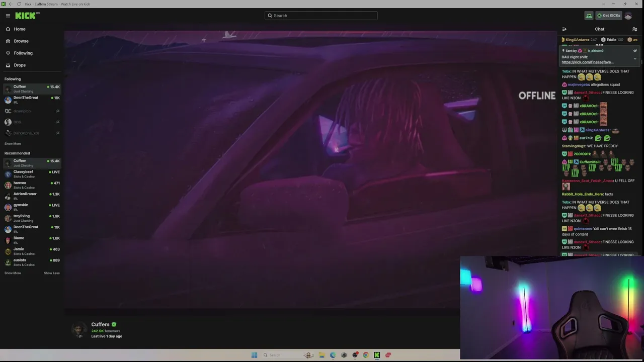Click the stream video player

pyautogui.click(x=310, y=169)
